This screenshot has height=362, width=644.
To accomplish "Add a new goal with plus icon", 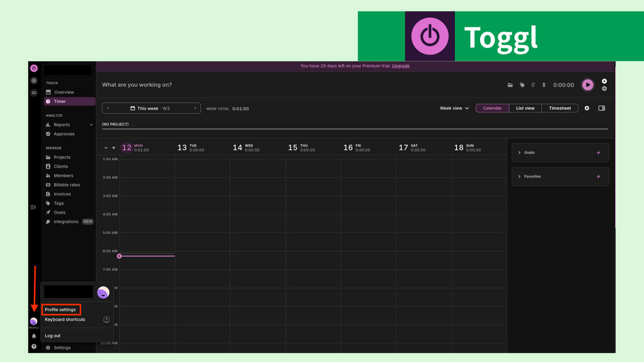I will pyautogui.click(x=599, y=152).
